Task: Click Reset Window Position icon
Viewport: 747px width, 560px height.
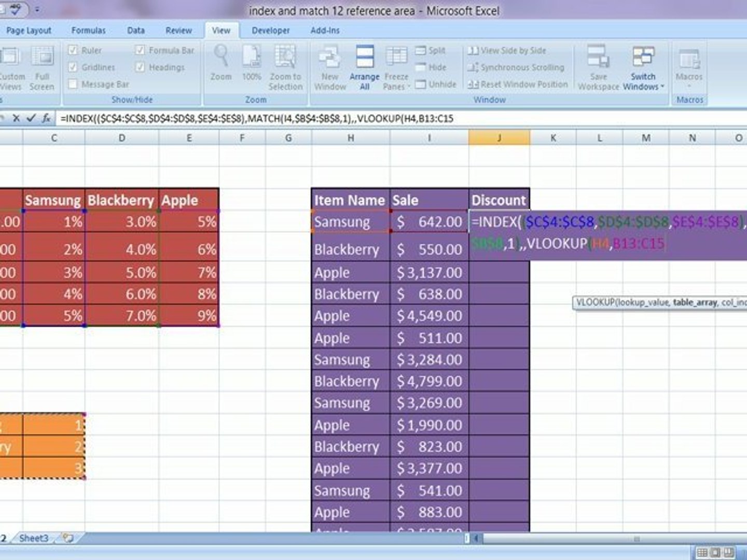Action: click(x=473, y=84)
